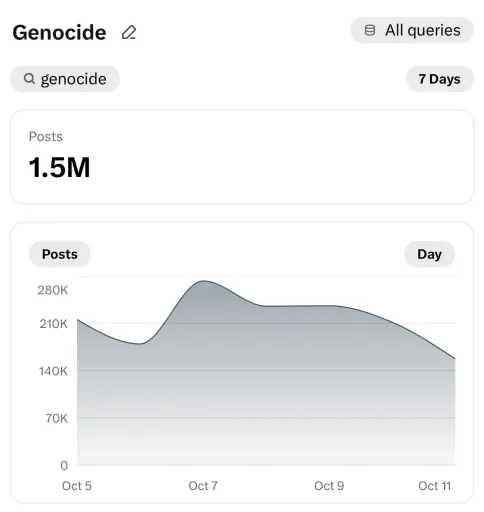This screenshot has width=484, height=512.
Task: Click the Oct 9 axis label
Action: pos(329,486)
